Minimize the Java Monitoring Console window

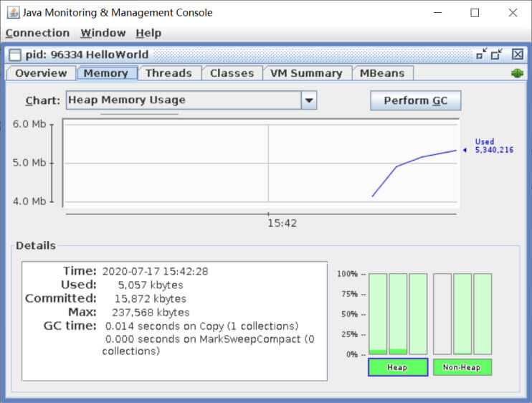pyautogui.click(x=438, y=13)
